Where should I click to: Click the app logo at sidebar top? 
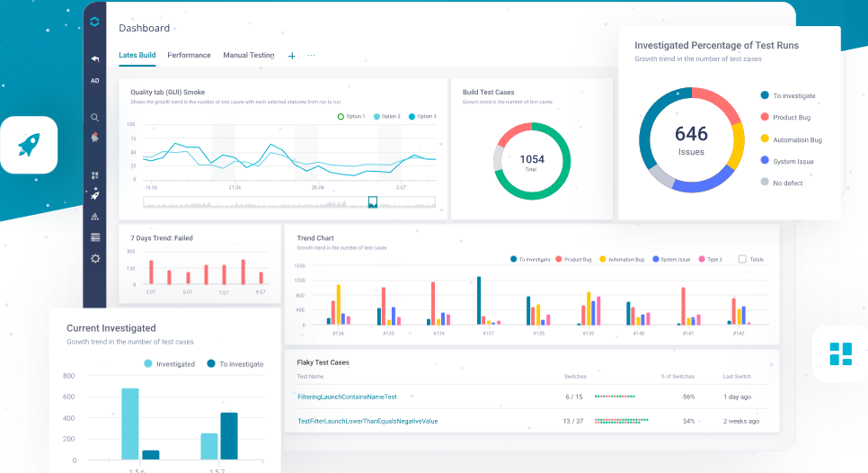point(95,22)
